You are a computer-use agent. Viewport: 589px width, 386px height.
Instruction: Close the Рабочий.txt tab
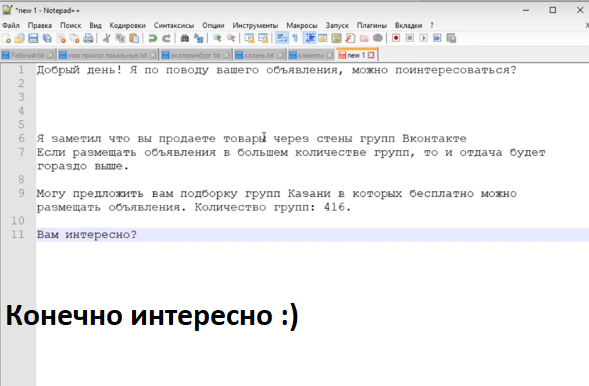(x=50, y=56)
